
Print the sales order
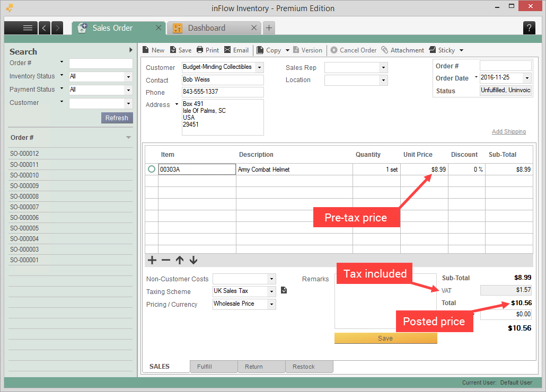tap(208, 50)
